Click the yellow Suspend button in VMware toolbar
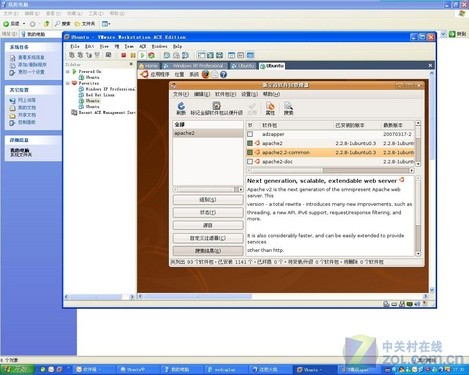This screenshot has width=469, height=375. click(133, 55)
